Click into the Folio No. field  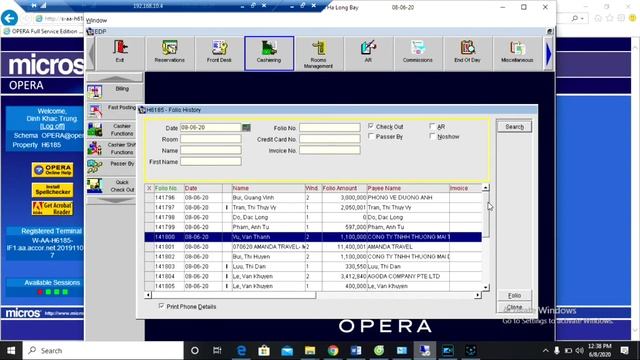tap(330, 128)
